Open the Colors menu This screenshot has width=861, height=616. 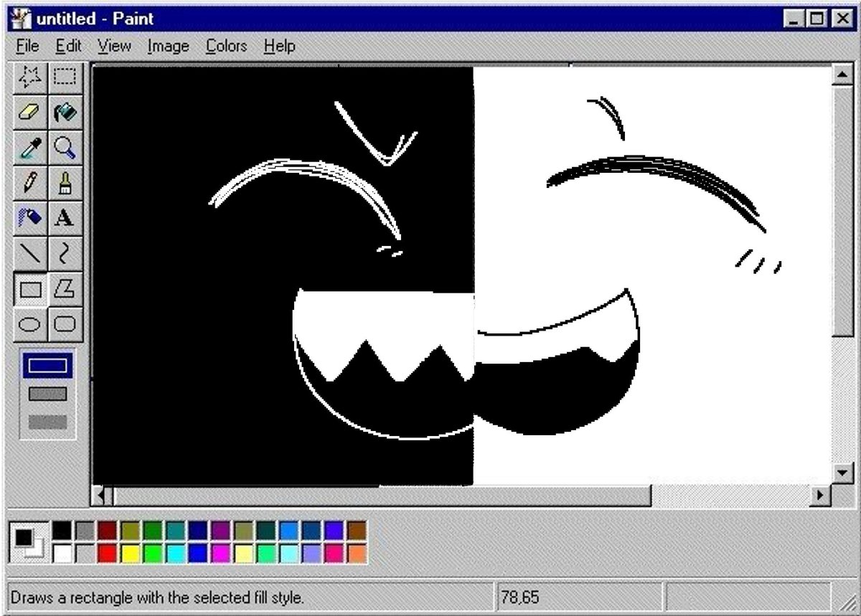click(x=226, y=46)
